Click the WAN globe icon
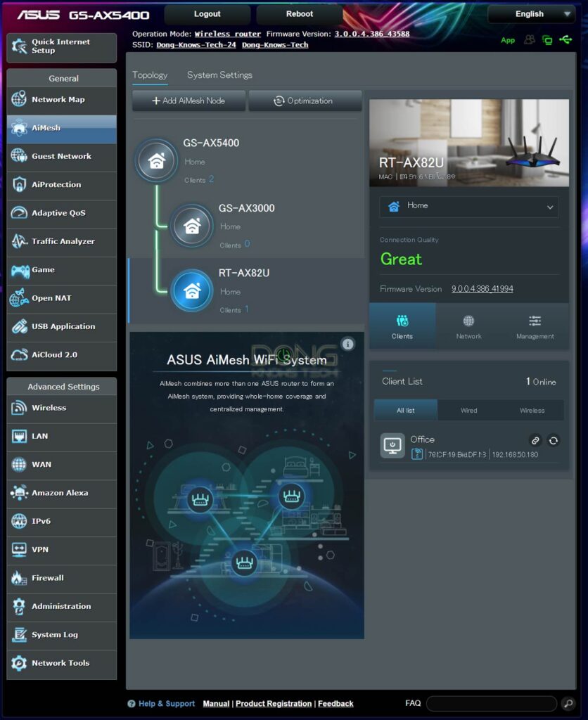 click(19, 465)
